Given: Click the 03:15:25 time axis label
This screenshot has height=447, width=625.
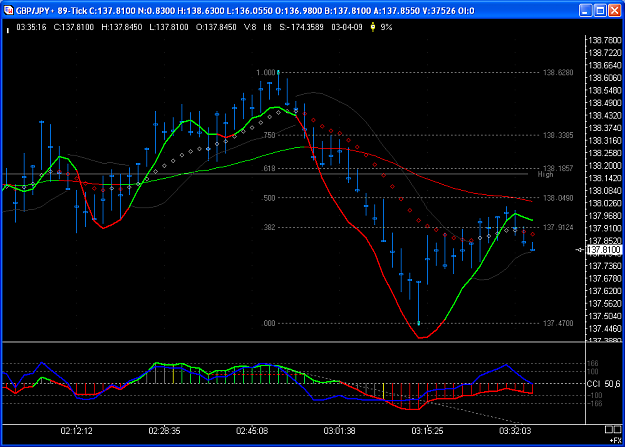Looking at the screenshot, I should [427, 431].
